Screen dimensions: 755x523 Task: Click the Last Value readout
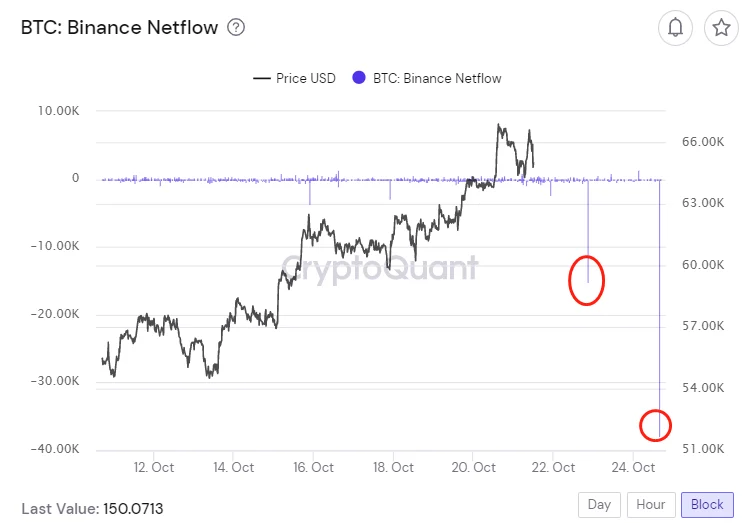pyautogui.click(x=92, y=509)
